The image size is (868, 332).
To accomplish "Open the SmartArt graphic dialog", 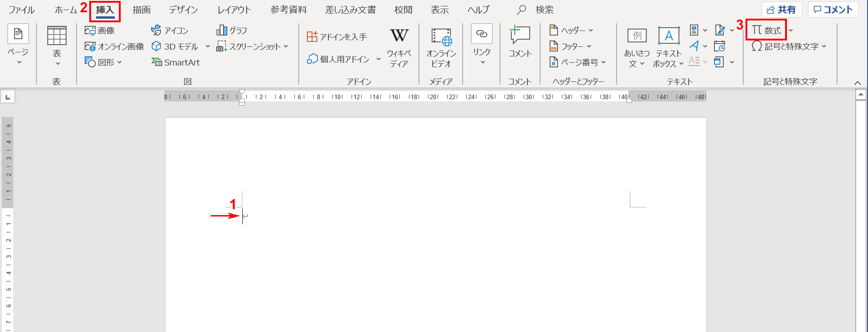I will pyautogui.click(x=176, y=62).
